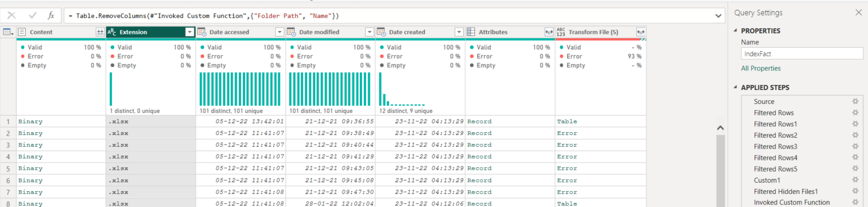Open settings gear for Filtered Rows1 step
868x207 pixels.
(x=856, y=124)
